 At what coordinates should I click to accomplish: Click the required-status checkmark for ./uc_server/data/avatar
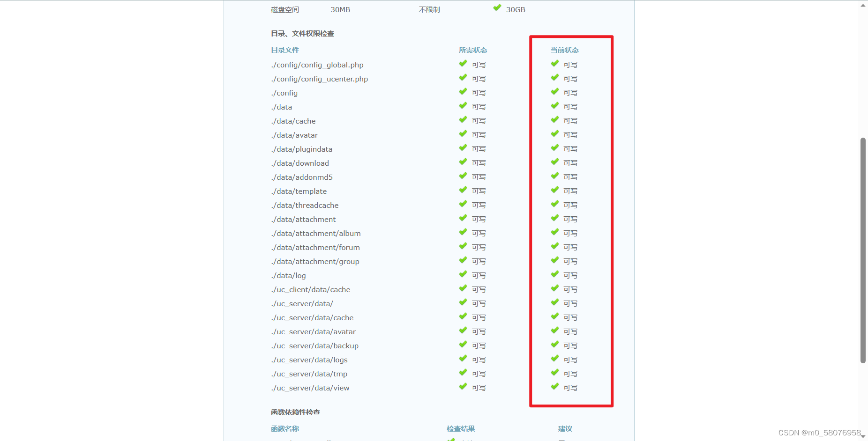tap(463, 330)
